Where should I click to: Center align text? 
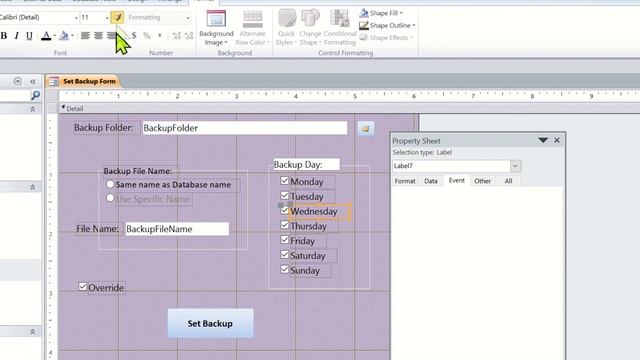pos(98,36)
